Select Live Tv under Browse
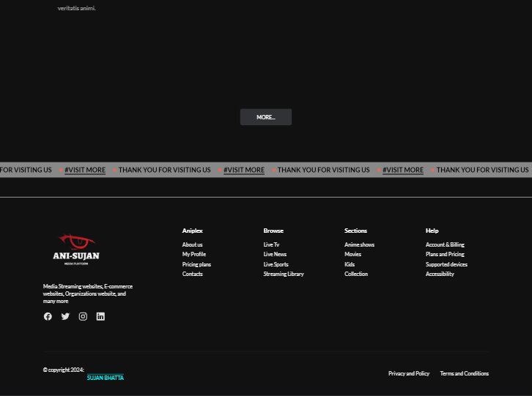 point(271,244)
